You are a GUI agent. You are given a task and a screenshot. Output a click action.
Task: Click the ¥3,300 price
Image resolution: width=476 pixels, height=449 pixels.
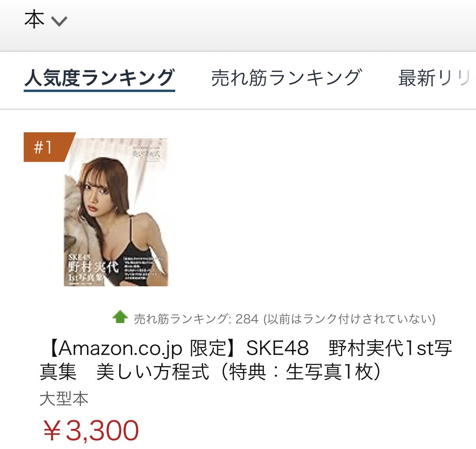click(91, 430)
